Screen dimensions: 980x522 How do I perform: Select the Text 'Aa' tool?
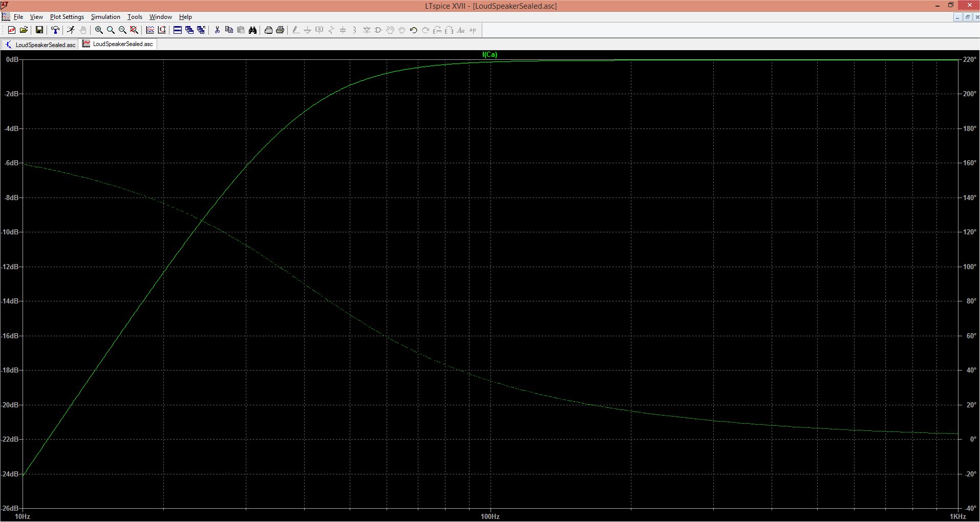[x=461, y=30]
